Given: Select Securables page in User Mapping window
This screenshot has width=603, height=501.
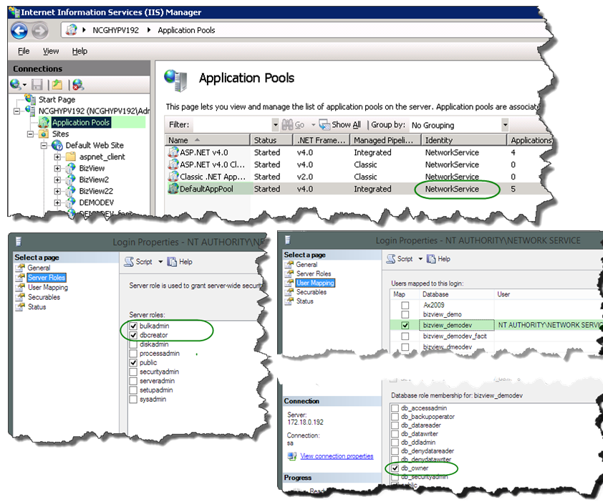Looking at the screenshot, I should (x=311, y=292).
